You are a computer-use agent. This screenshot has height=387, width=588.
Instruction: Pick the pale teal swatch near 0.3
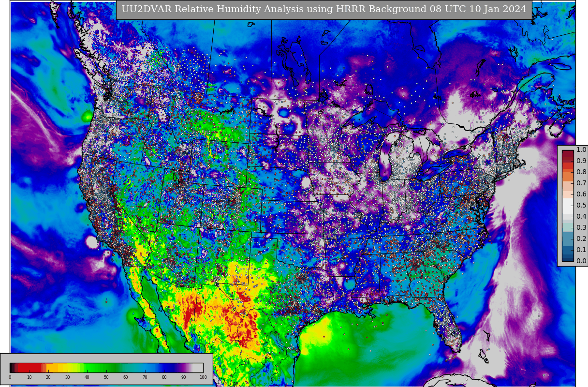pos(568,227)
